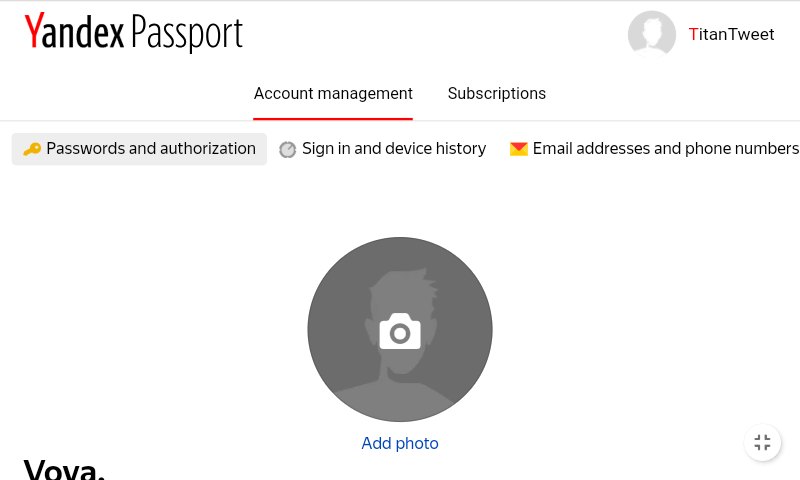Viewport: 800px width, 480px height.
Task: Click the red underline below Account management
Action: (333, 118)
